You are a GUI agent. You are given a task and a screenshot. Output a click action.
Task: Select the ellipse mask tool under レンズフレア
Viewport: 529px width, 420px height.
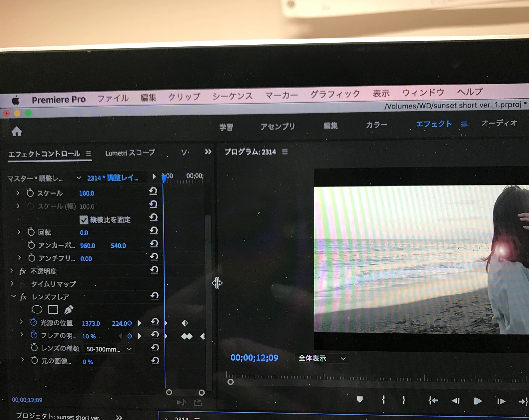pyautogui.click(x=37, y=309)
